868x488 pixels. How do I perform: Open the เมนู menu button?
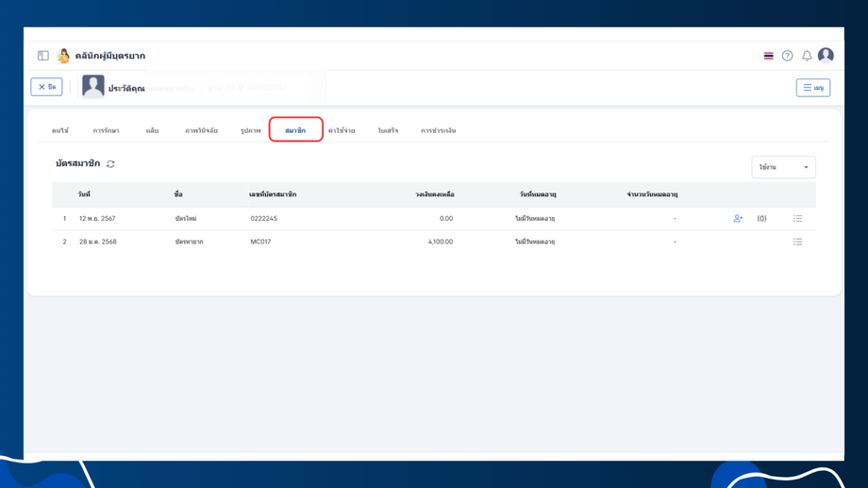click(x=812, y=88)
